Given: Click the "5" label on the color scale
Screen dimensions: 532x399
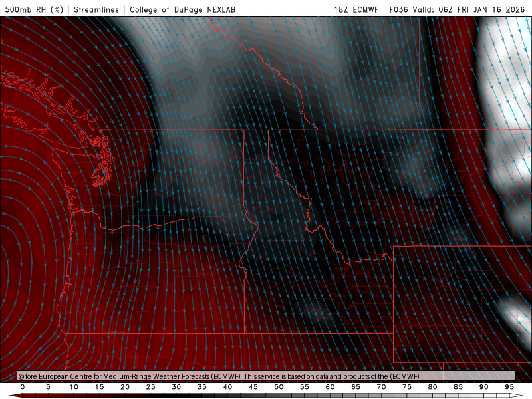Looking at the screenshot, I should pos(48,387).
